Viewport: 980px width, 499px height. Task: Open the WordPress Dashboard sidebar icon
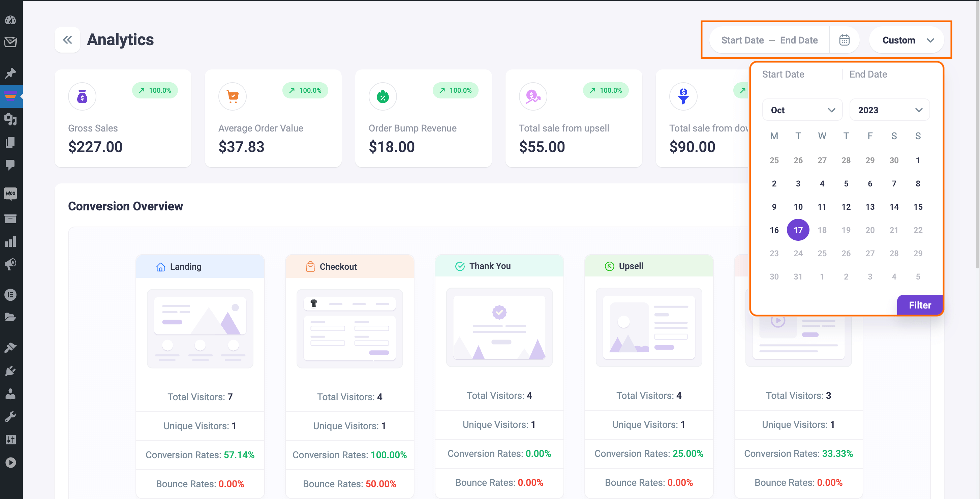coord(11,20)
